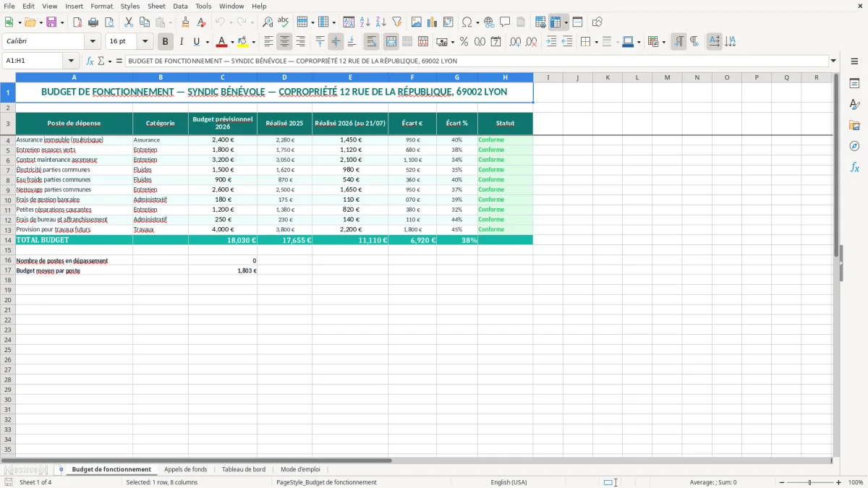Click the Insert Image icon
The width and height of the screenshot is (868, 488).
(x=417, y=22)
